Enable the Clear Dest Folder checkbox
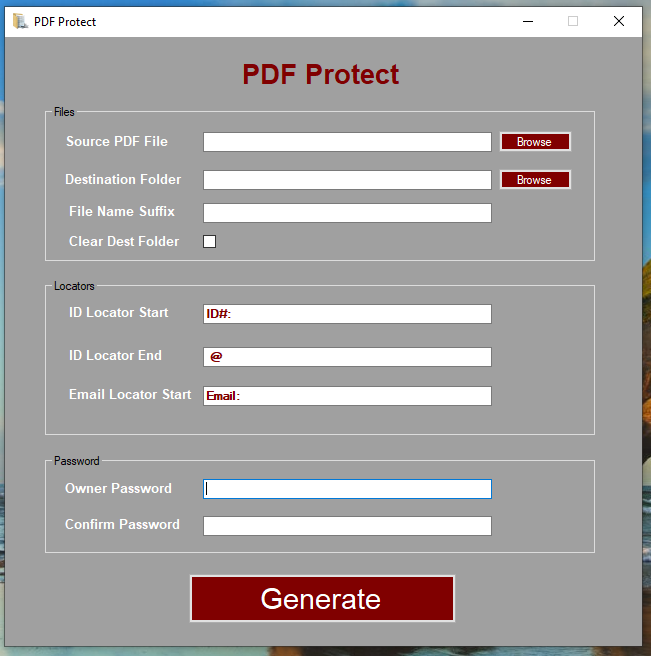 [210, 241]
